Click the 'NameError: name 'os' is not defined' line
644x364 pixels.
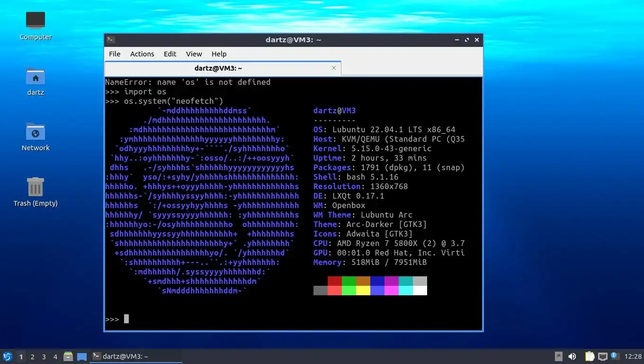(188, 82)
